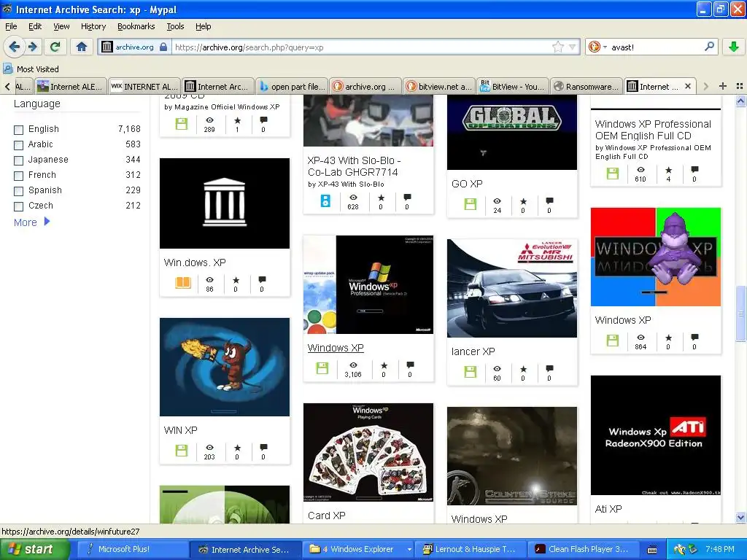Bookmark this page with the star icon
The width and height of the screenshot is (747, 560).
point(557,47)
